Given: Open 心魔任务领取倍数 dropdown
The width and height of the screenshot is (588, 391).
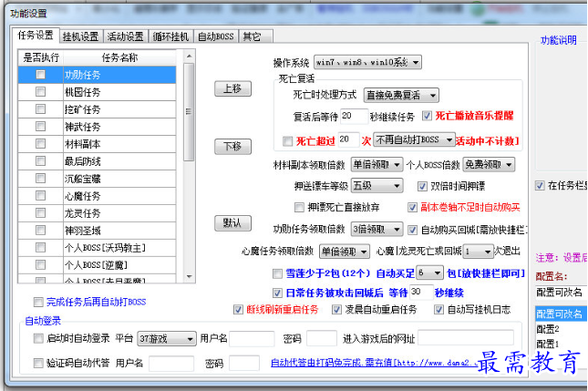Looking at the screenshot, I should tap(345, 252).
